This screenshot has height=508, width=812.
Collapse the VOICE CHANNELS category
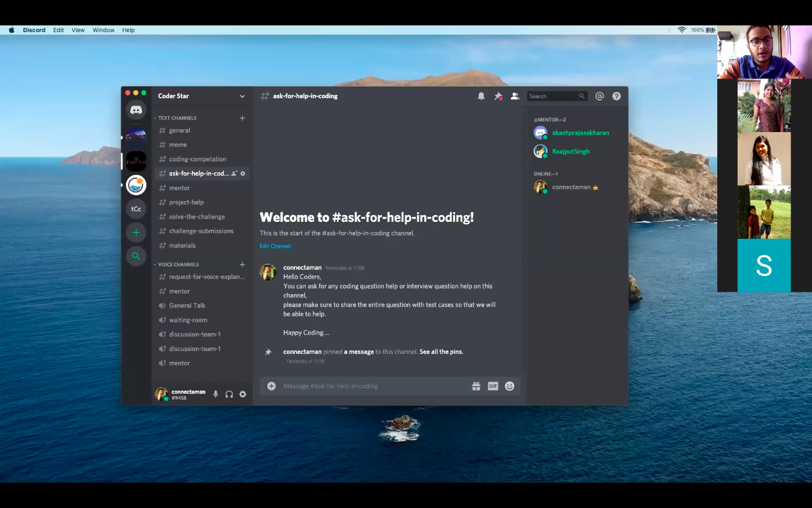[177, 264]
